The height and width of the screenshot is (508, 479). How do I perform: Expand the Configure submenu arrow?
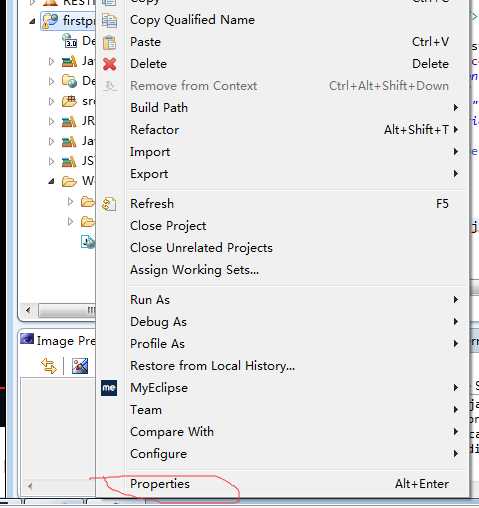[456, 454]
